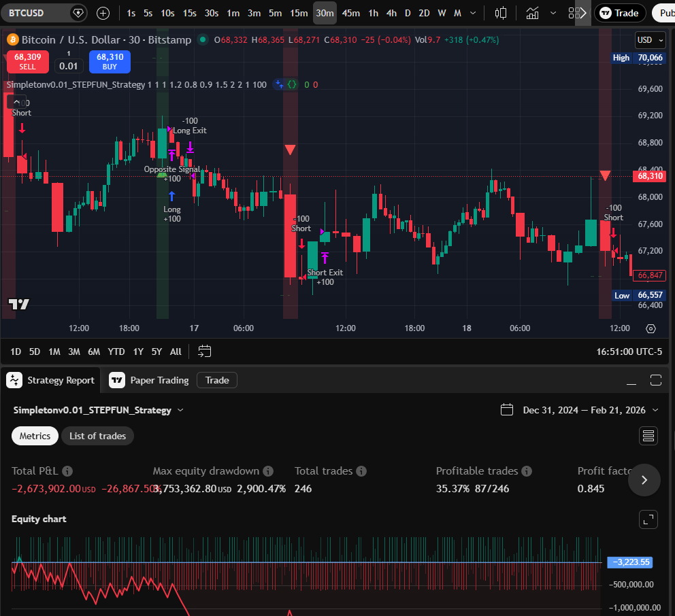675x616 pixels.
Task: Expand the Equity chart with fullscreen icon
Action: point(648,519)
